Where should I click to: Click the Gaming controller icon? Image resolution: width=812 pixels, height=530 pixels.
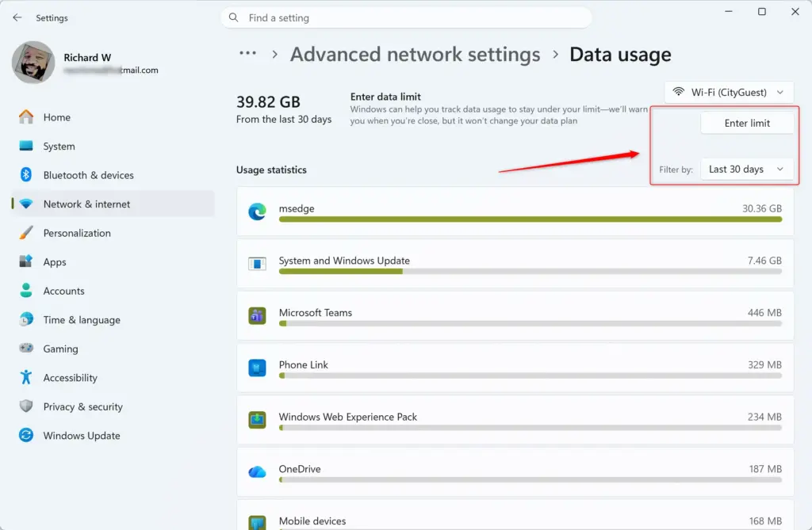coord(26,349)
